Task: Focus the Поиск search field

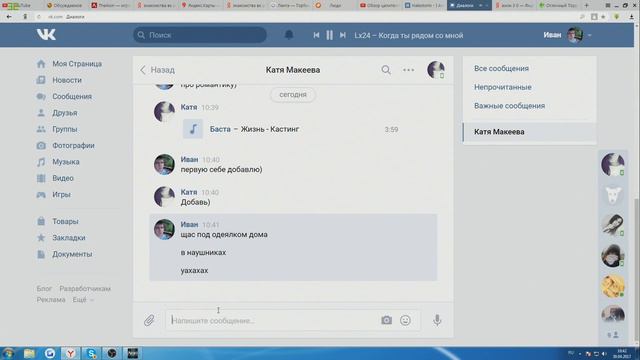Action: (x=200, y=35)
